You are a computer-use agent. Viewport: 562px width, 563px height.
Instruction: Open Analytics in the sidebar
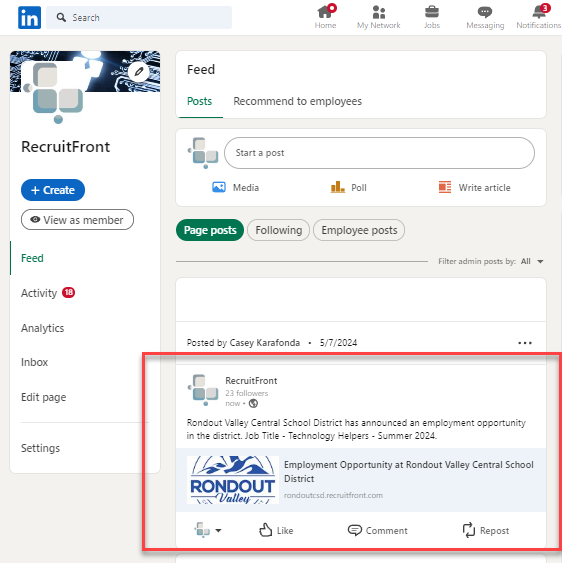pyautogui.click(x=42, y=328)
